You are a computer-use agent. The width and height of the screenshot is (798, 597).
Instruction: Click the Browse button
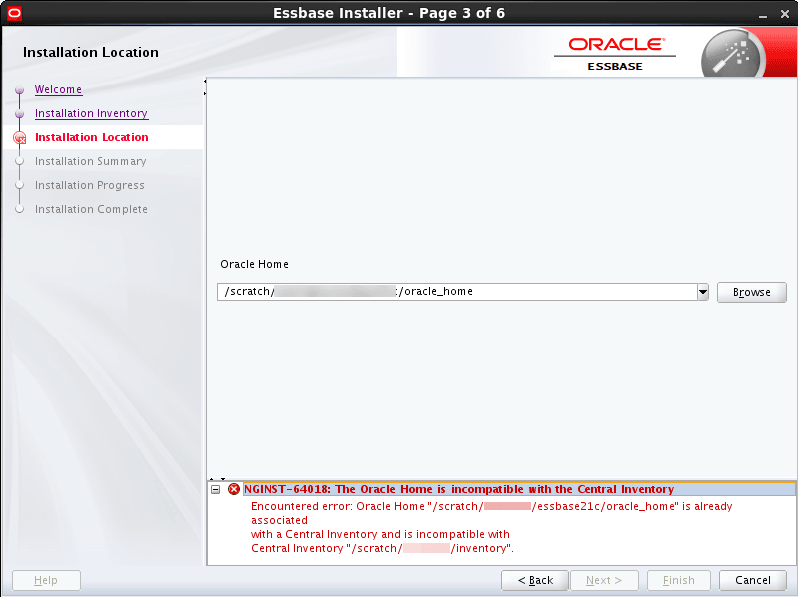[x=752, y=293]
